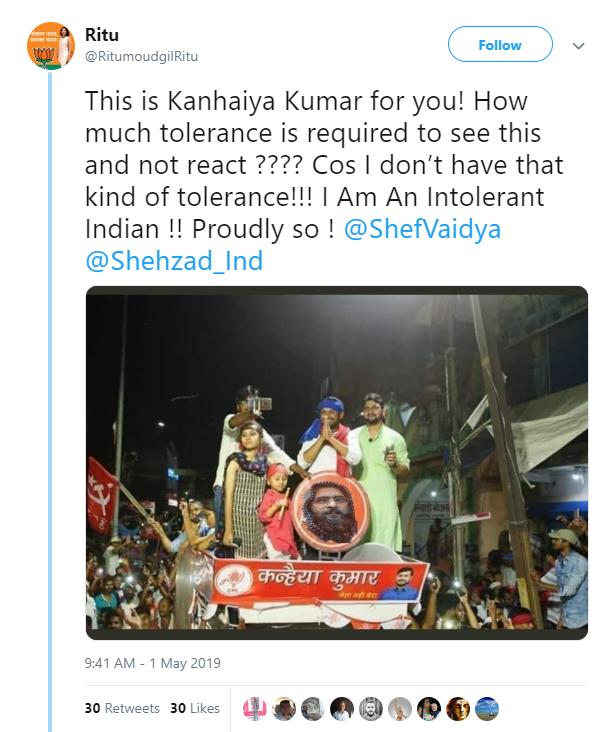Click the Ritu display name
The height and width of the screenshot is (732, 616).
(x=102, y=35)
